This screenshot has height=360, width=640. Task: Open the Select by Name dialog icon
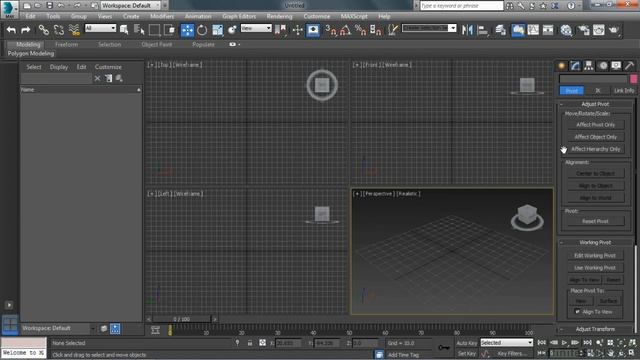[139, 30]
